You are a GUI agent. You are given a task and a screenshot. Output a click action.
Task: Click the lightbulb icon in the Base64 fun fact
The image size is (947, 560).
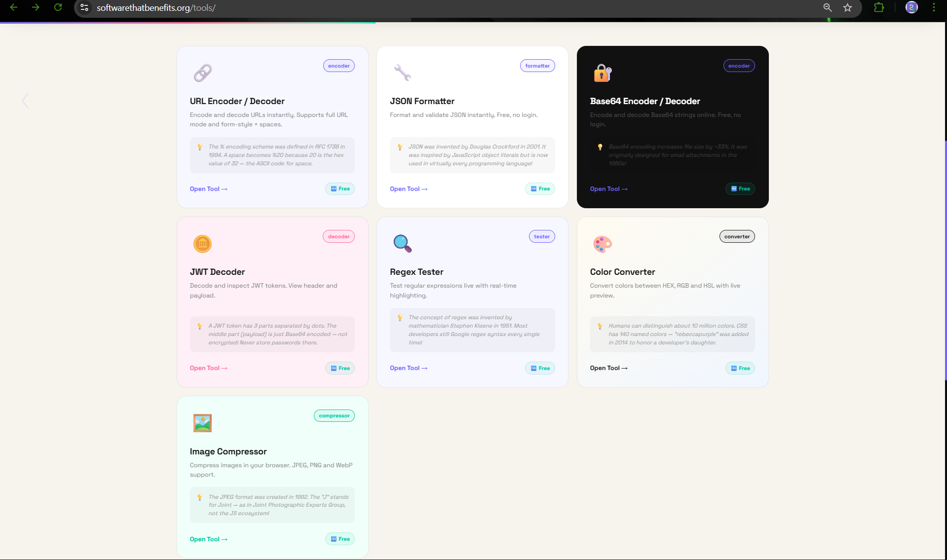tap(600, 147)
